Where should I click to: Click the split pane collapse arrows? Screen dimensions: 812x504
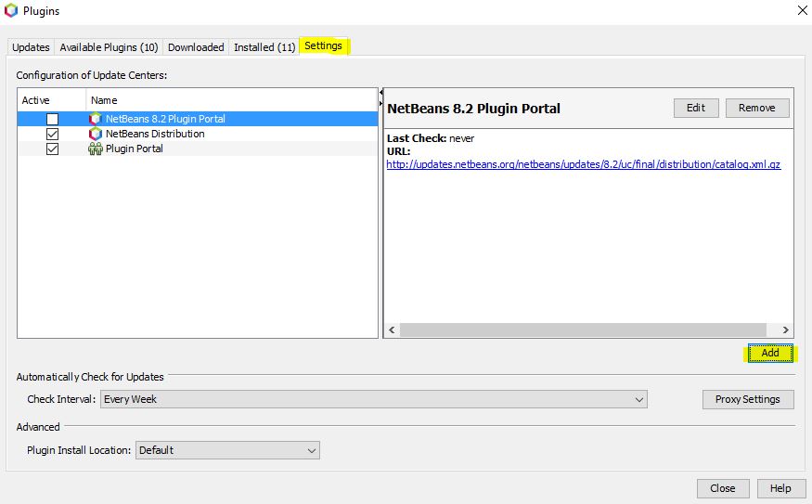pos(381,97)
